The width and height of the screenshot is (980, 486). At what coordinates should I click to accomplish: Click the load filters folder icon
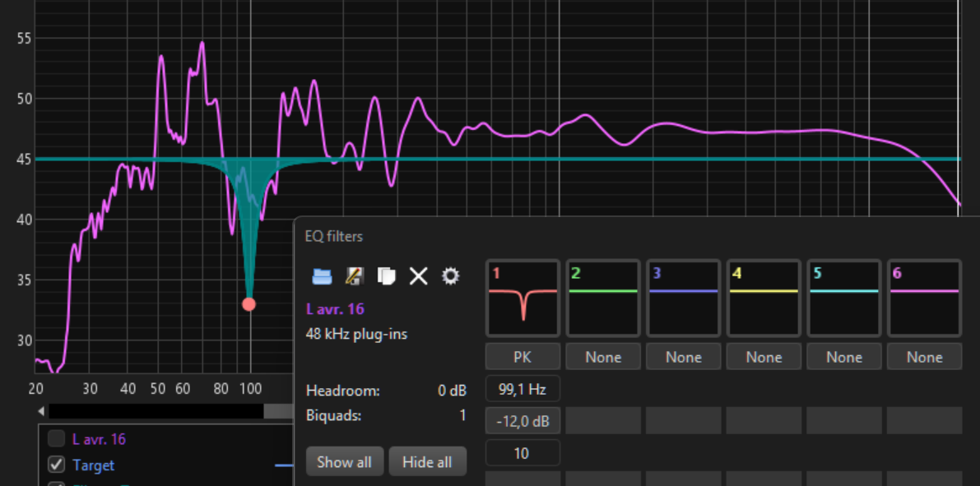point(322,276)
